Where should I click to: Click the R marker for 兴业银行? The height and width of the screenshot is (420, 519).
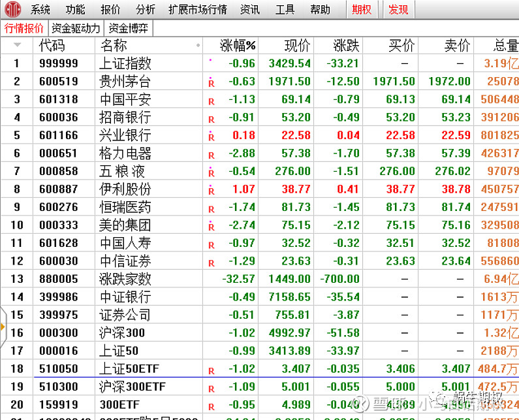211,137
